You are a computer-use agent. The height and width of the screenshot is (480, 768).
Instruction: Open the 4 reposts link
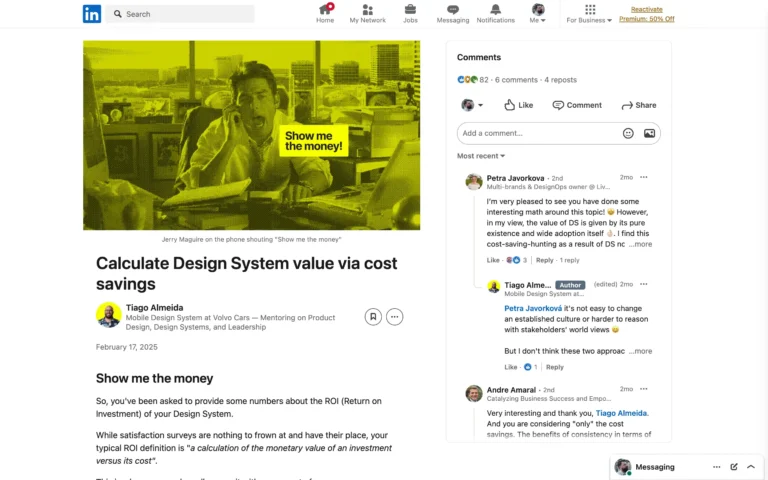(560, 80)
